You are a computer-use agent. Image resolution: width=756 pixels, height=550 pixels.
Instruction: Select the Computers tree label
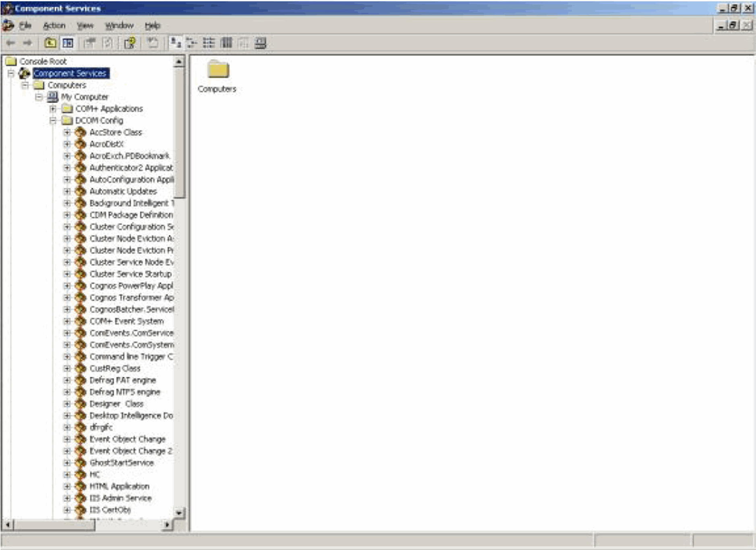point(67,85)
